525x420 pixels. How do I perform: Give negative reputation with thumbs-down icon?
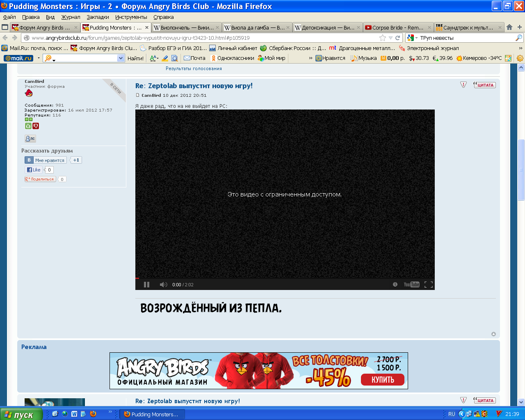pyautogui.click(x=36, y=126)
